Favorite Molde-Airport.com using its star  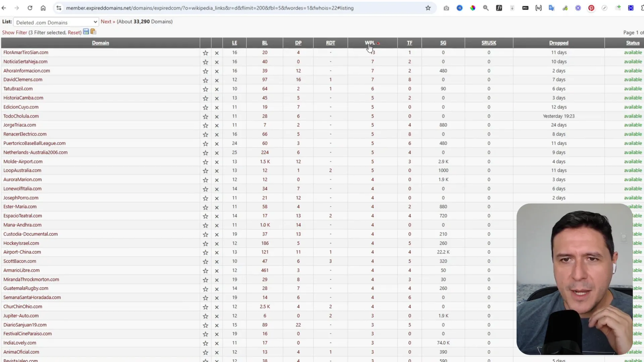point(205,161)
